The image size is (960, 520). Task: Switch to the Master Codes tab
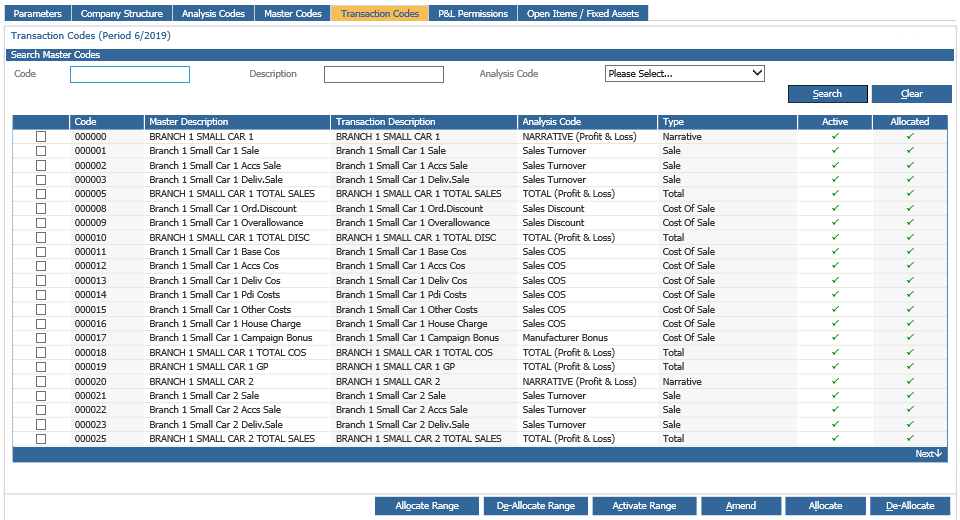click(293, 14)
